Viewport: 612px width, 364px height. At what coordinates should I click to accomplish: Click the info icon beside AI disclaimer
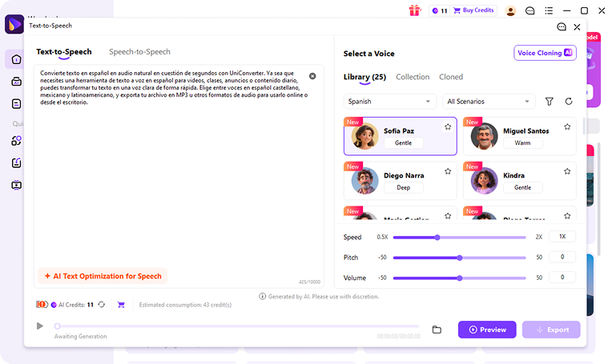[x=262, y=297]
